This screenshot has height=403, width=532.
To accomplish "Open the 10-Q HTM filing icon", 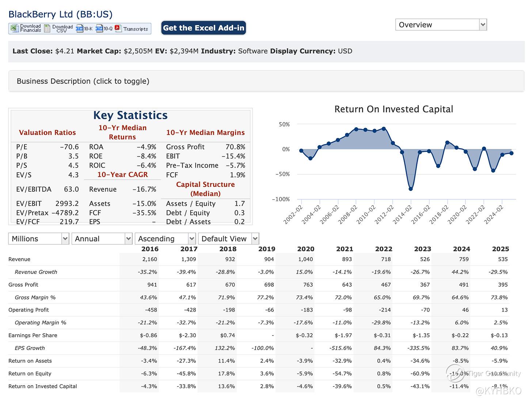I will 99,29.
